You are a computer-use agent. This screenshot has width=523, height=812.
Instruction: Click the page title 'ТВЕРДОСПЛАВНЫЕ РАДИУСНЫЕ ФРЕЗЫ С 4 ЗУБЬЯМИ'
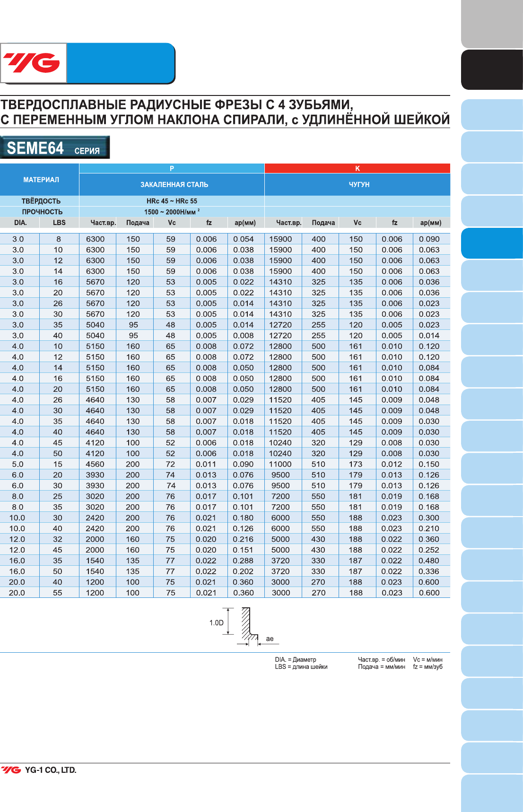pos(177,104)
